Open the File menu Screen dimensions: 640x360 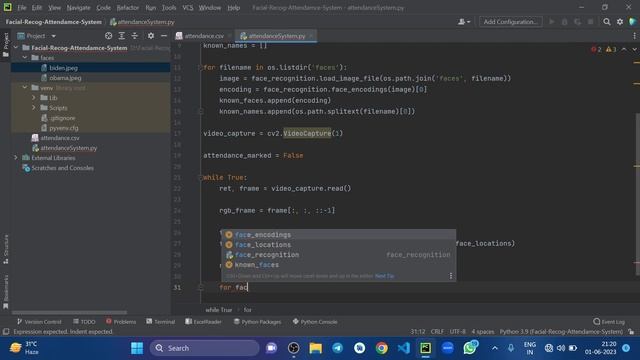(x=22, y=8)
